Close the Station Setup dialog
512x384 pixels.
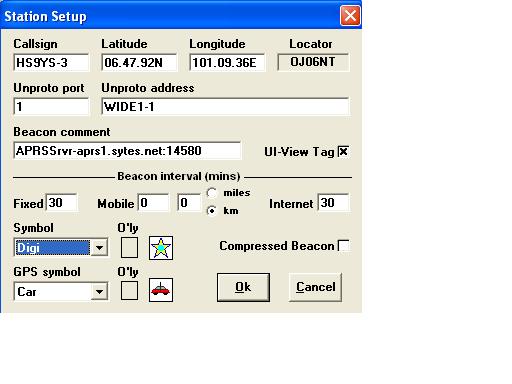(350, 15)
